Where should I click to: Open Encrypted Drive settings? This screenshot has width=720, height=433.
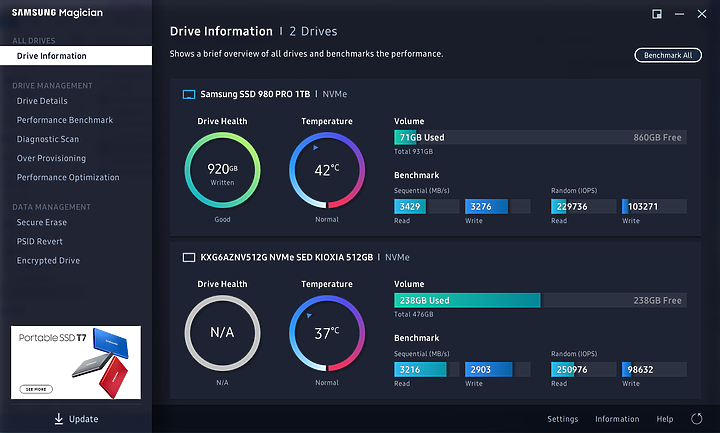click(x=48, y=260)
